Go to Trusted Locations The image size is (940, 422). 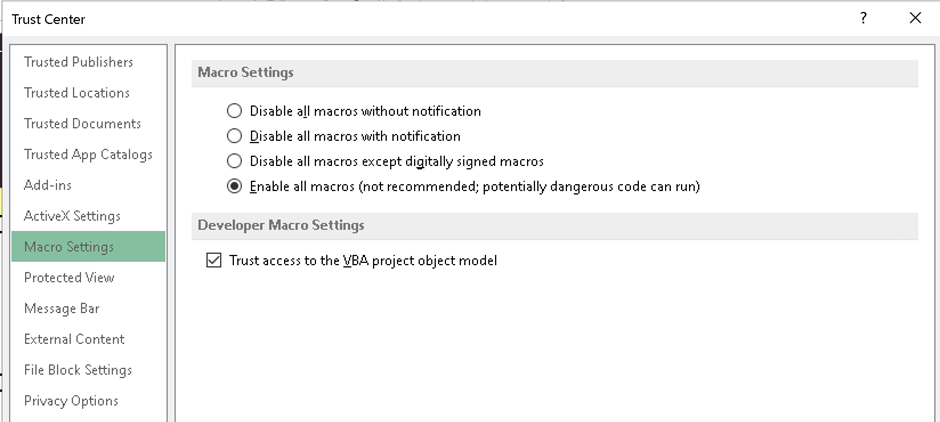click(x=77, y=93)
